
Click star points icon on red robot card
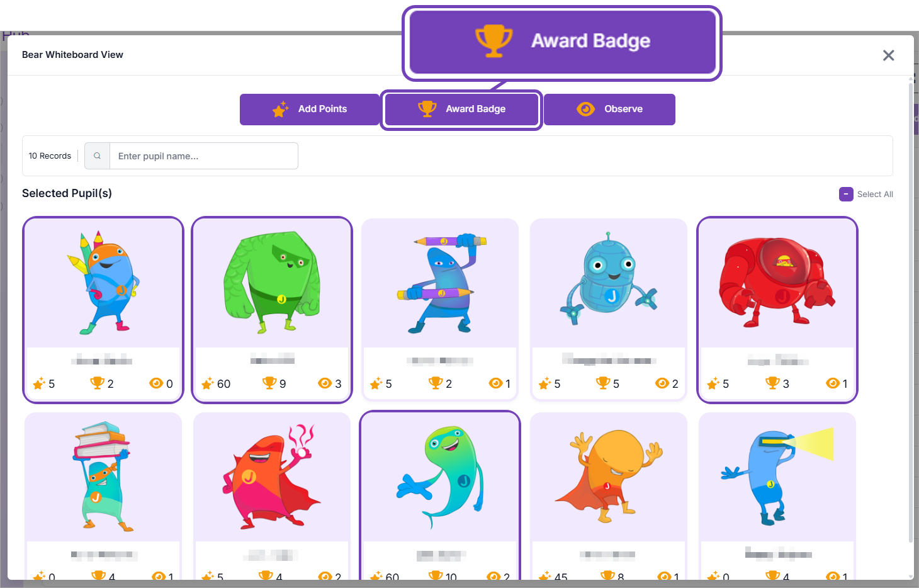point(713,383)
